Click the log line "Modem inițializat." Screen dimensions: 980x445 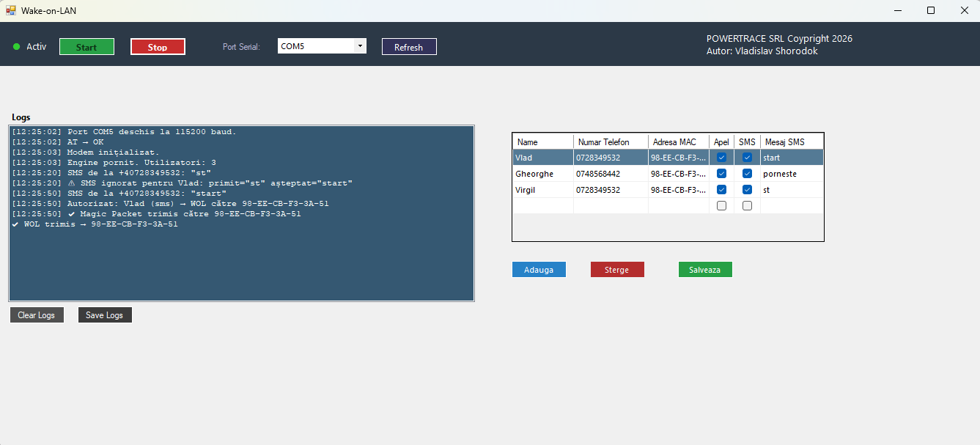point(85,152)
